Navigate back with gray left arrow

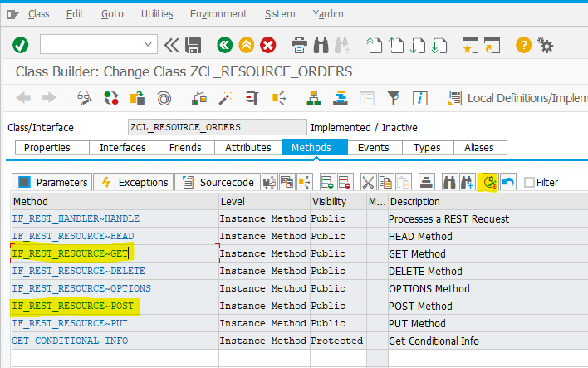[23, 98]
